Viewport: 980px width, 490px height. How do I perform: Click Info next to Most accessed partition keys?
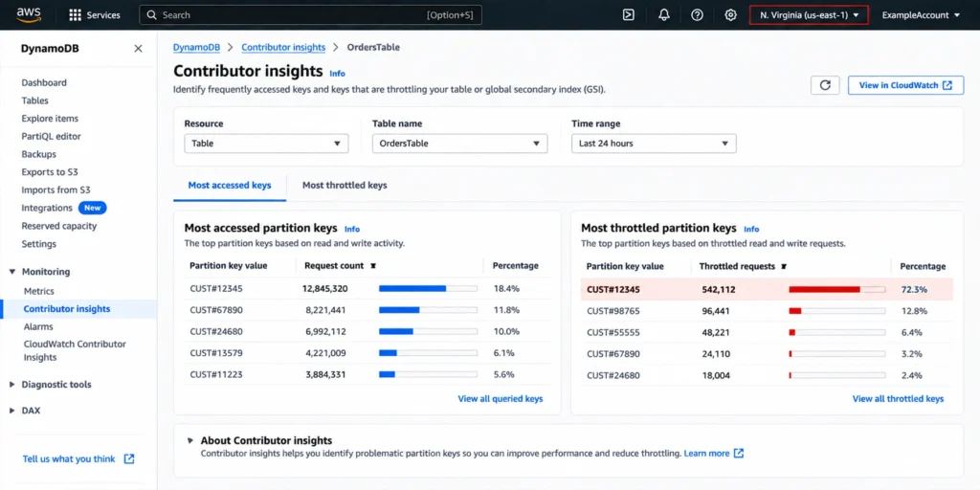[x=352, y=230]
